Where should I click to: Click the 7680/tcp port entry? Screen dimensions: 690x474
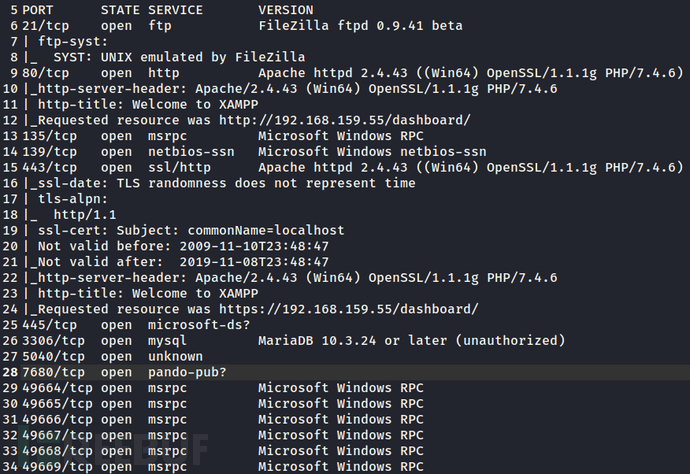pyautogui.click(x=52, y=372)
